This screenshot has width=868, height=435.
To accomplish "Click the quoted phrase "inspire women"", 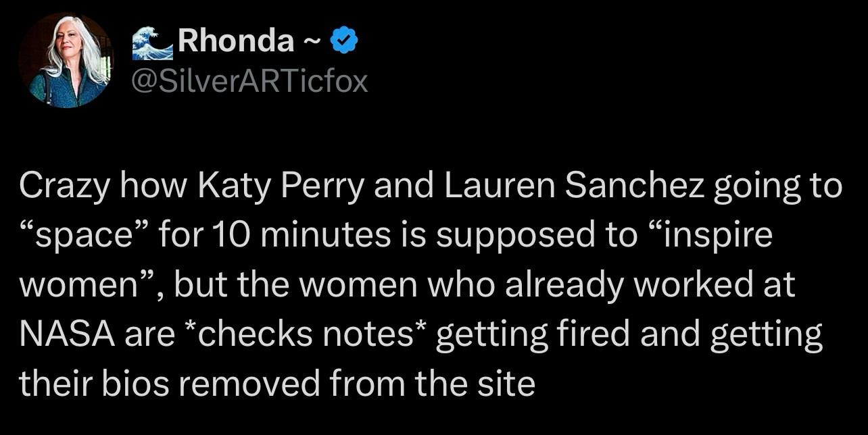I will pos(397,261).
